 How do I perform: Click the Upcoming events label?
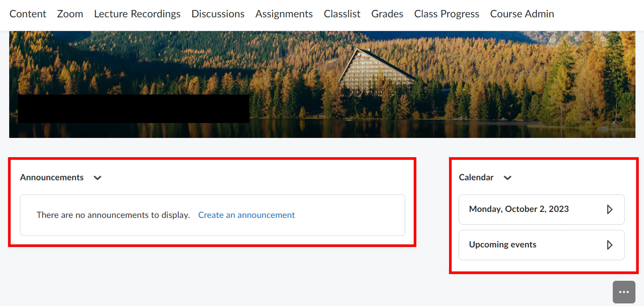click(502, 244)
